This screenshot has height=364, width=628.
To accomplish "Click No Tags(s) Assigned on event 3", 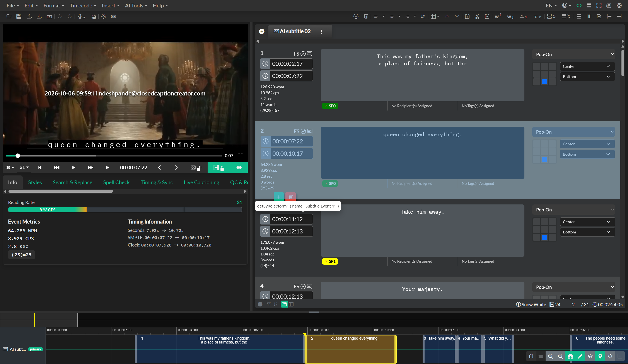I will (478, 261).
